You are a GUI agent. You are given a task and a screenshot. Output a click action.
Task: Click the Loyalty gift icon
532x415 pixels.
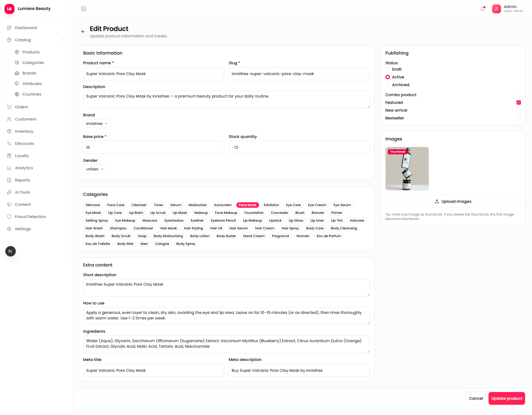[9, 156]
